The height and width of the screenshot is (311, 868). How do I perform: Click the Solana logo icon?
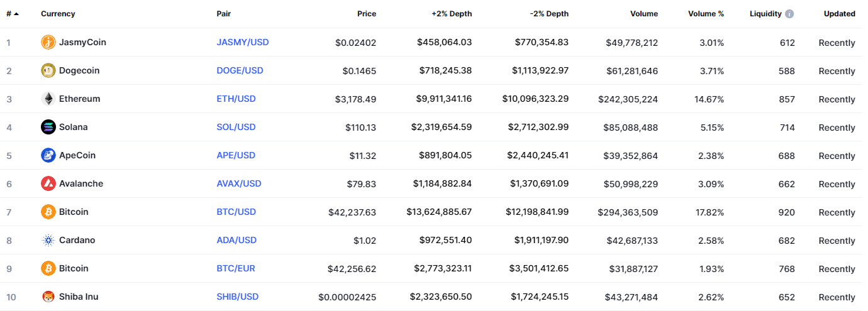48,127
